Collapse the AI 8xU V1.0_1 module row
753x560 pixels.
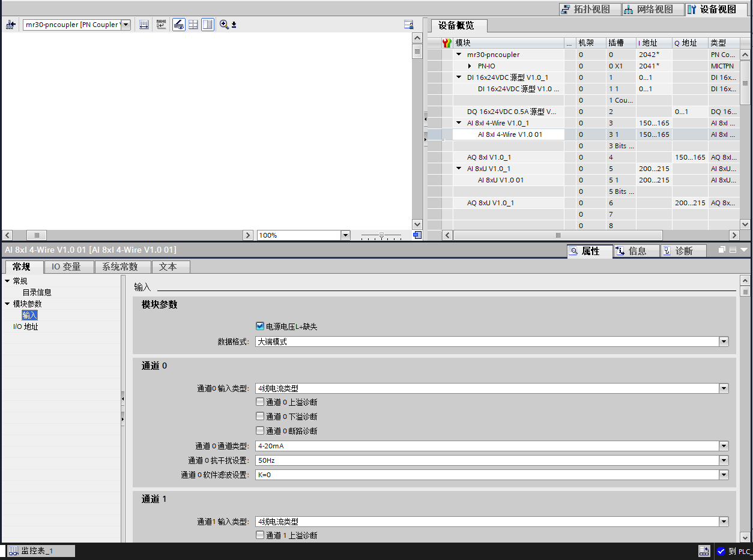[459, 169]
